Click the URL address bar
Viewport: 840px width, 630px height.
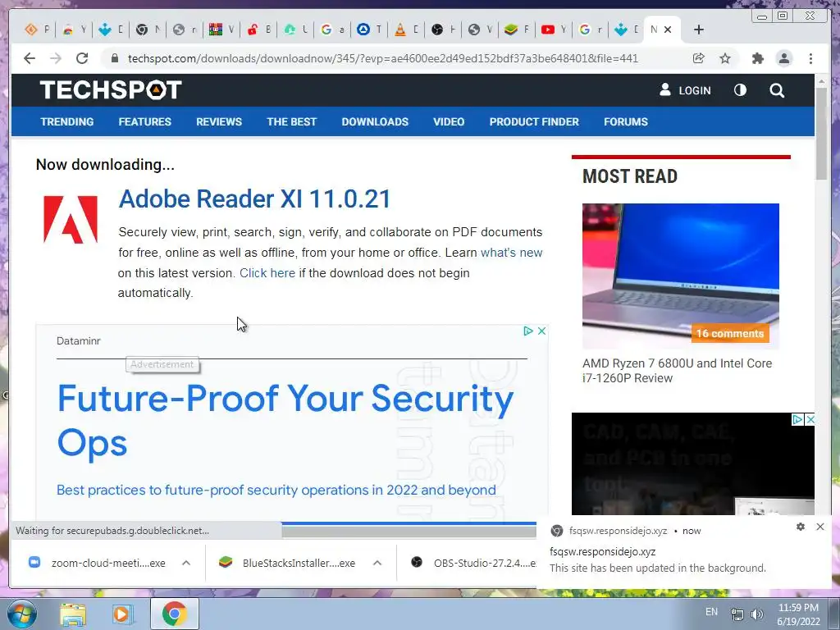[383, 58]
